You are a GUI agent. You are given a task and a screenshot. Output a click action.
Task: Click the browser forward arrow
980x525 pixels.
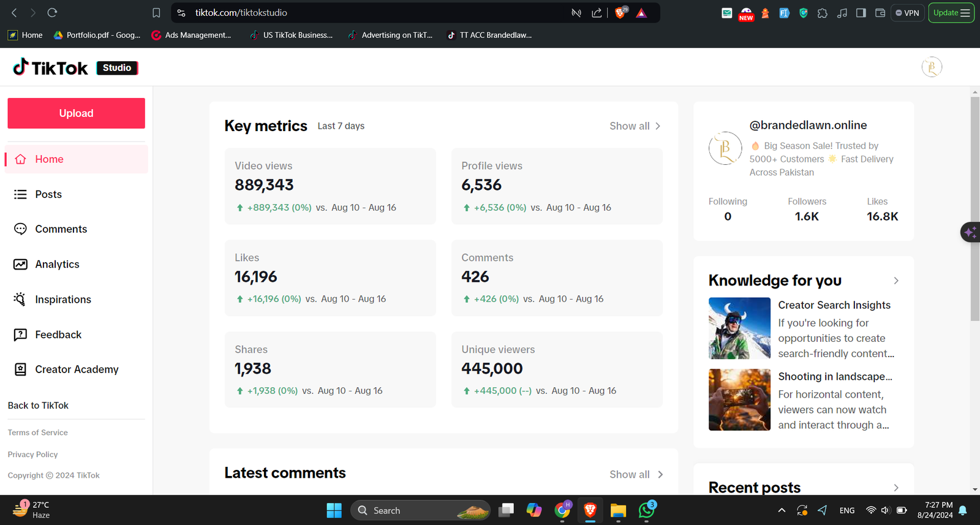[x=33, y=12]
